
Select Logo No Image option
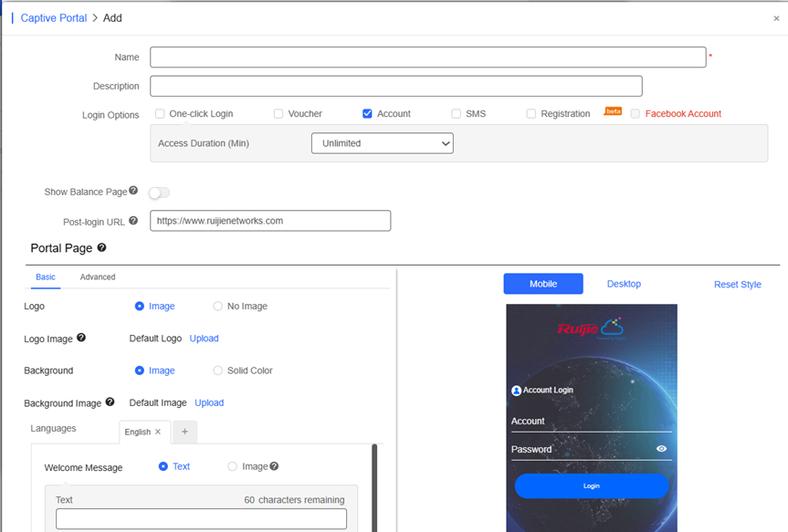point(217,306)
